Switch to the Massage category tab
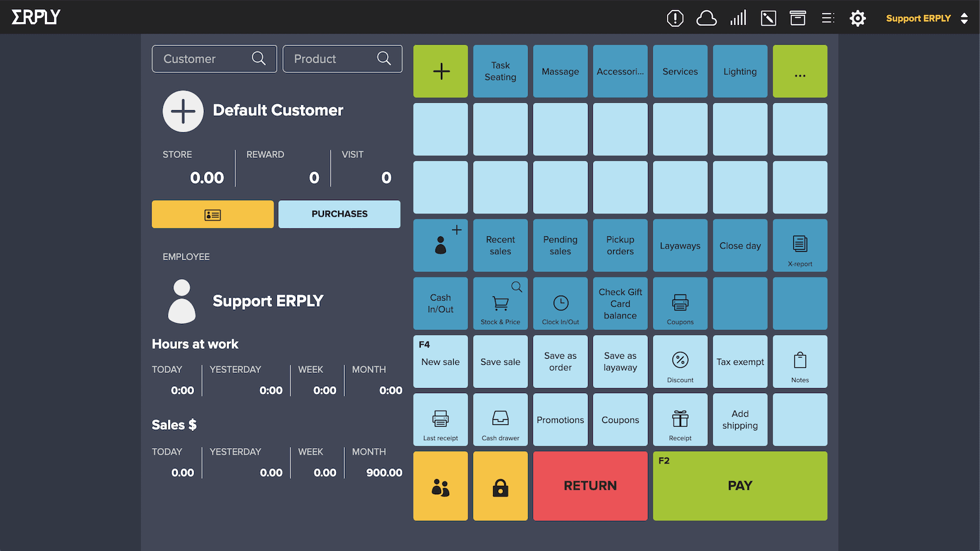The height and width of the screenshot is (551, 980). 560,71
